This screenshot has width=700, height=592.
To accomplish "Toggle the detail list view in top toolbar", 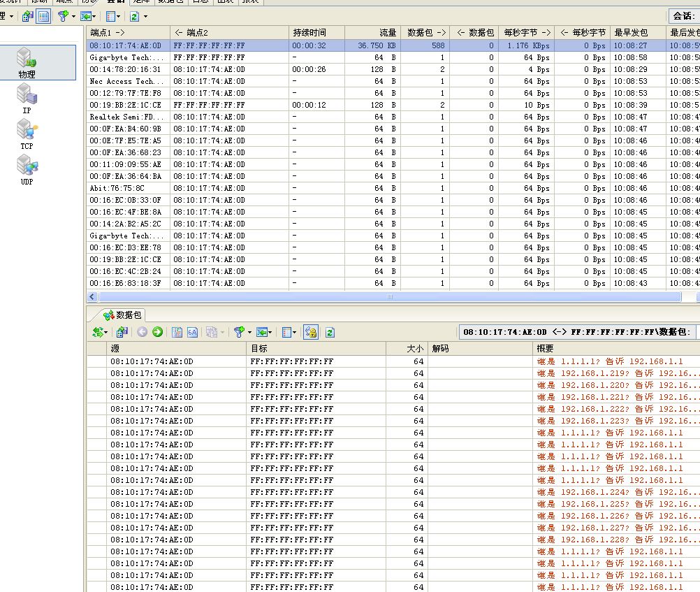I will tap(43, 16).
